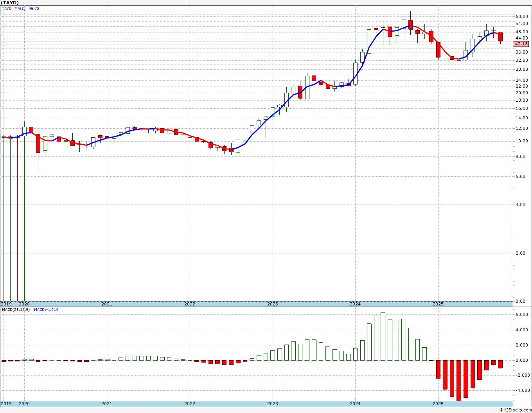The height and width of the screenshot is (413, 532).
Task: Click the 20.00 price axis label
Action: click(522, 93)
